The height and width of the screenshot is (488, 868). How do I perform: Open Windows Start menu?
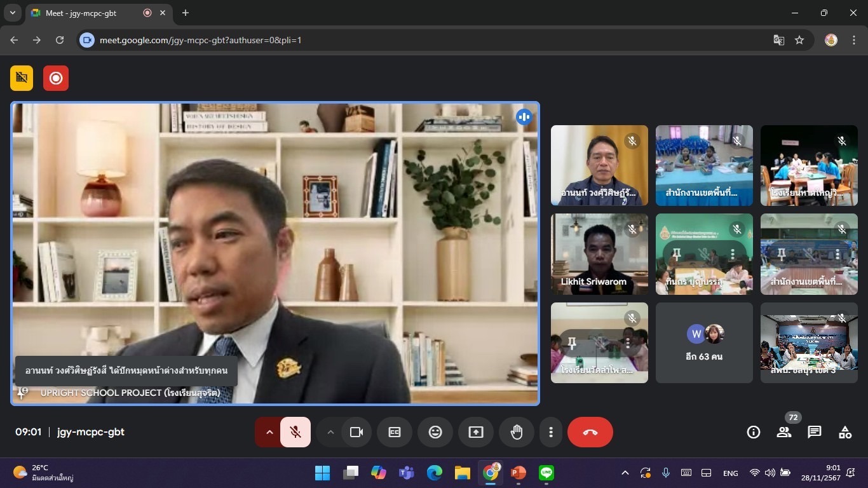(323, 473)
